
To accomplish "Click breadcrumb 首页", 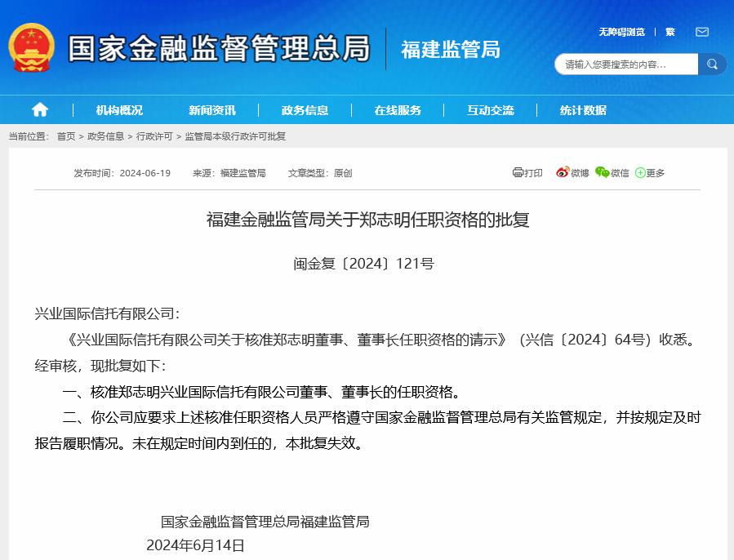I will (x=66, y=136).
